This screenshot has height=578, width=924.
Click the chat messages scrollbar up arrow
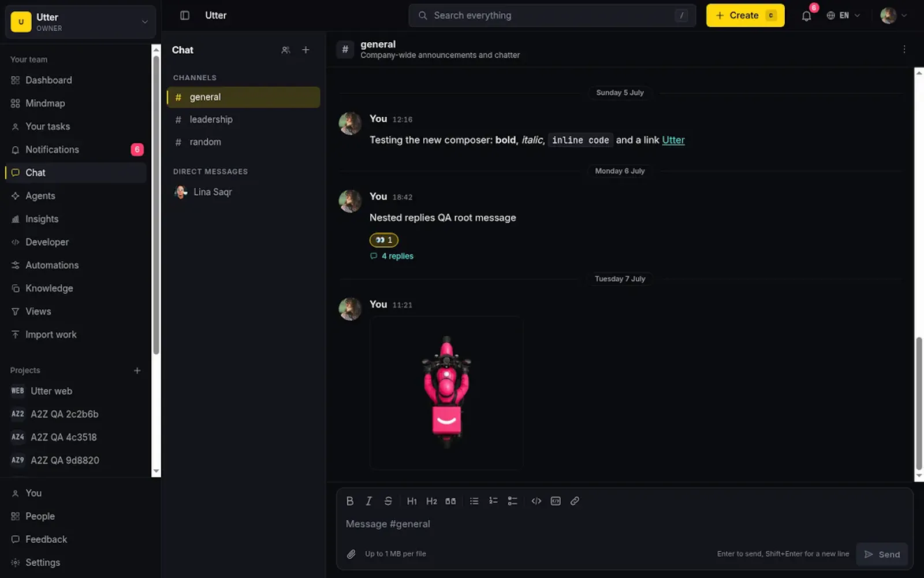(919, 72)
